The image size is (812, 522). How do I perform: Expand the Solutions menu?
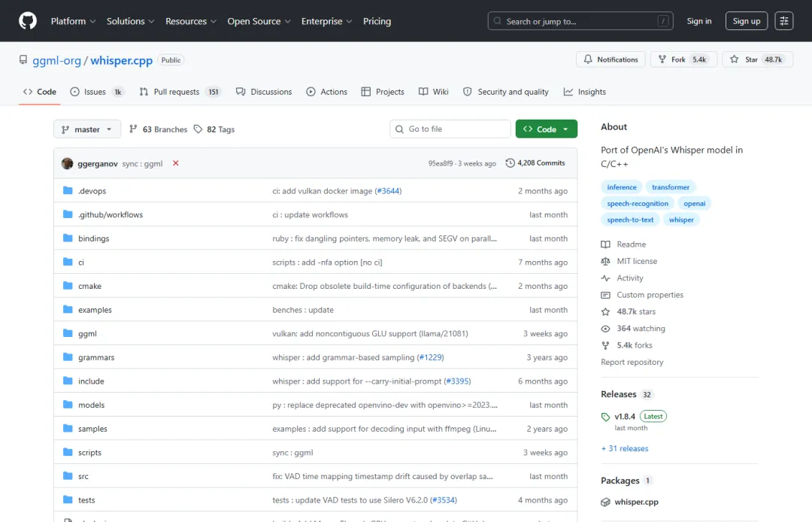(131, 21)
